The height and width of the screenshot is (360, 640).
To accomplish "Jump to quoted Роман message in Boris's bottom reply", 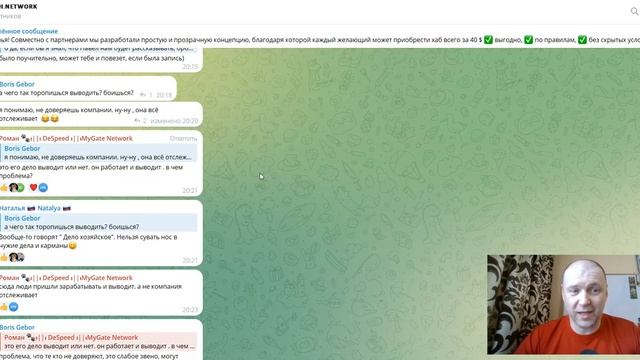I will [98, 342].
